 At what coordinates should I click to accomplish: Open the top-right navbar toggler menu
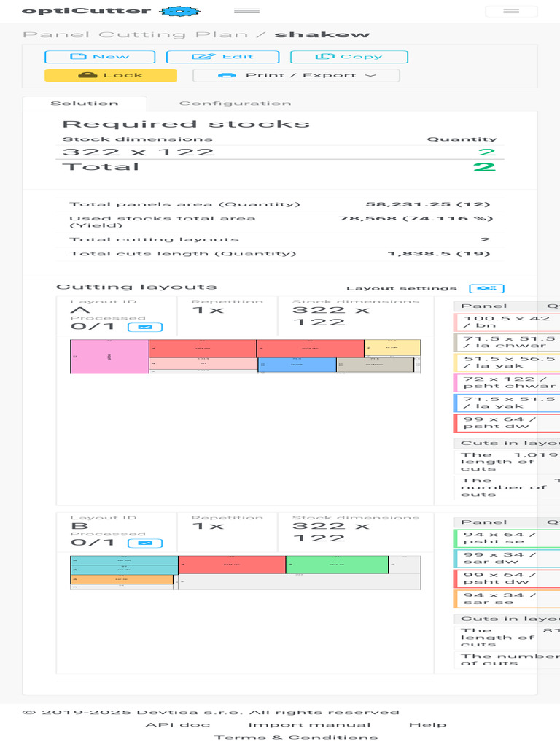click(511, 11)
